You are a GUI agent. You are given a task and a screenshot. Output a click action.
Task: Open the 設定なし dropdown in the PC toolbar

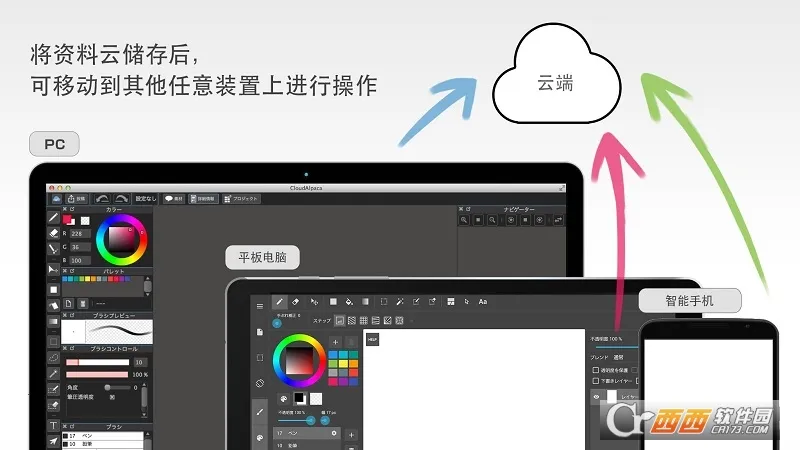147,198
